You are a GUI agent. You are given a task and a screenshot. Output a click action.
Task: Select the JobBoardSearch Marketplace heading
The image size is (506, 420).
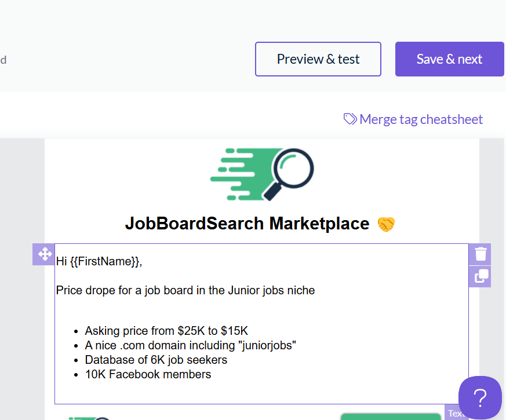pyautogui.click(x=247, y=224)
